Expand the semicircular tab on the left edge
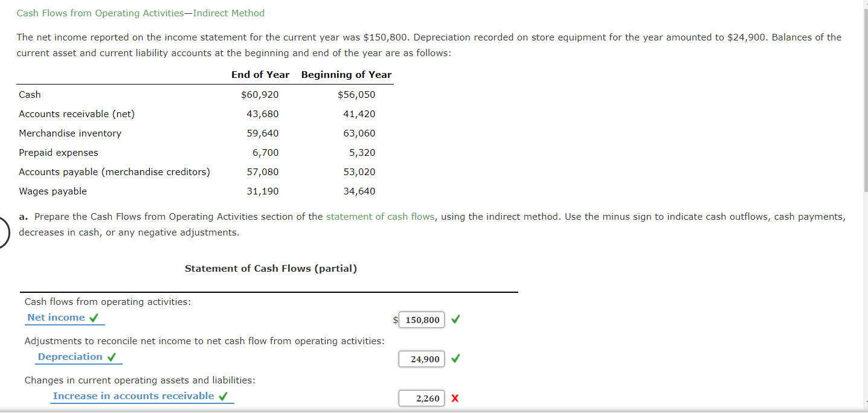 pyautogui.click(x=4, y=231)
